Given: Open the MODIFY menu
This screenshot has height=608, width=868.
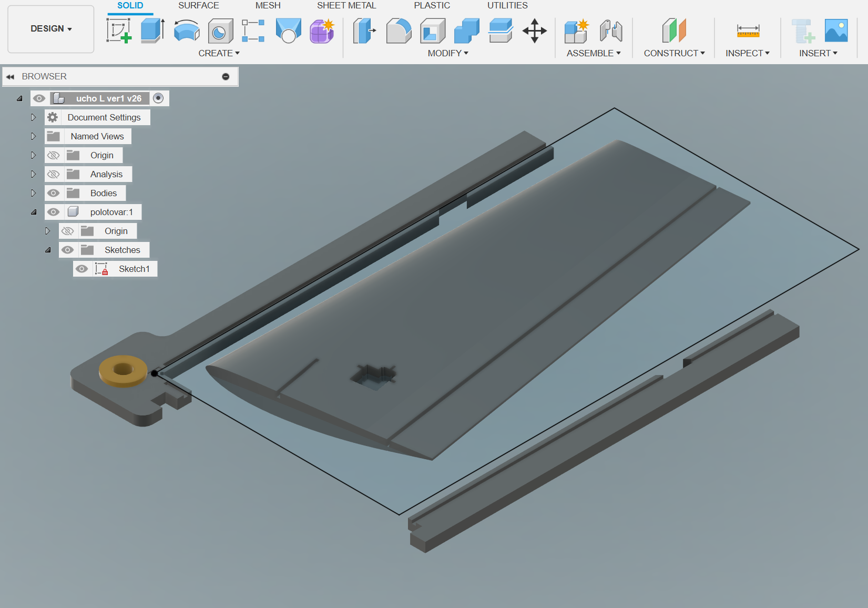Looking at the screenshot, I should tap(447, 53).
